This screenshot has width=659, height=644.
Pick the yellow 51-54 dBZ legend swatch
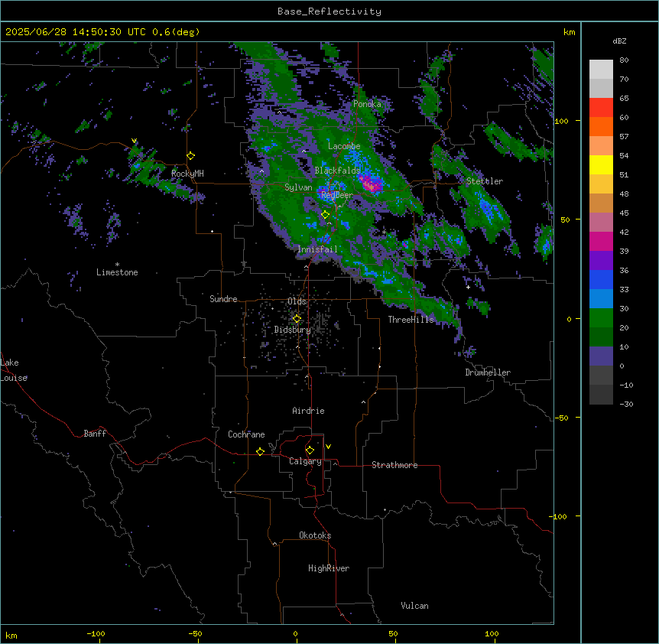[x=601, y=164]
